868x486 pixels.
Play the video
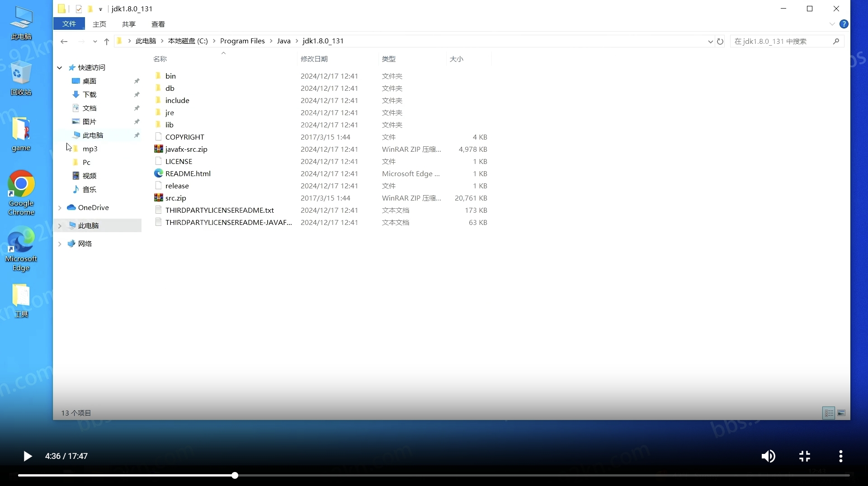[27, 456]
